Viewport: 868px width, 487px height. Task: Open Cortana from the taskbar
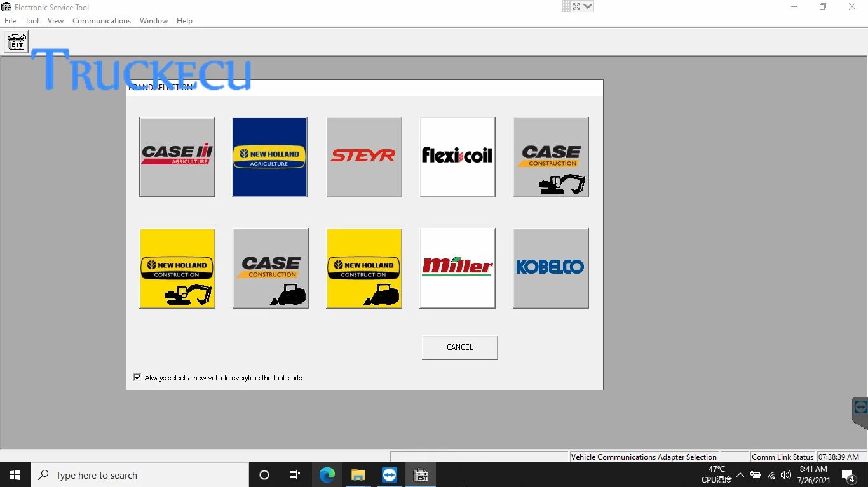click(x=264, y=475)
